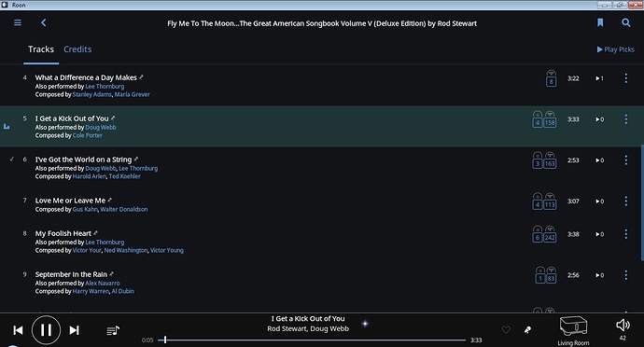Open composer Harold Arlen link
644x347 pixels.
pos(89,176)
